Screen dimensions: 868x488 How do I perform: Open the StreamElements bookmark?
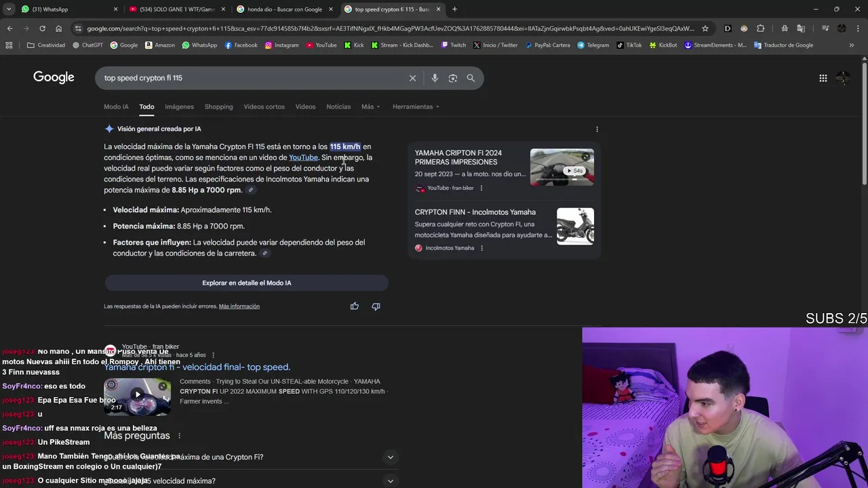click(715, 45)
